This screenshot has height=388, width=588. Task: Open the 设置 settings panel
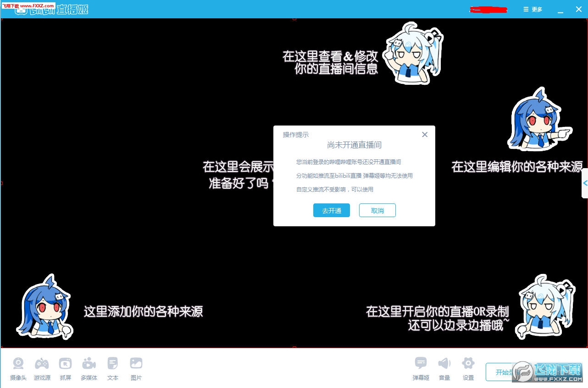click(468, 368)
